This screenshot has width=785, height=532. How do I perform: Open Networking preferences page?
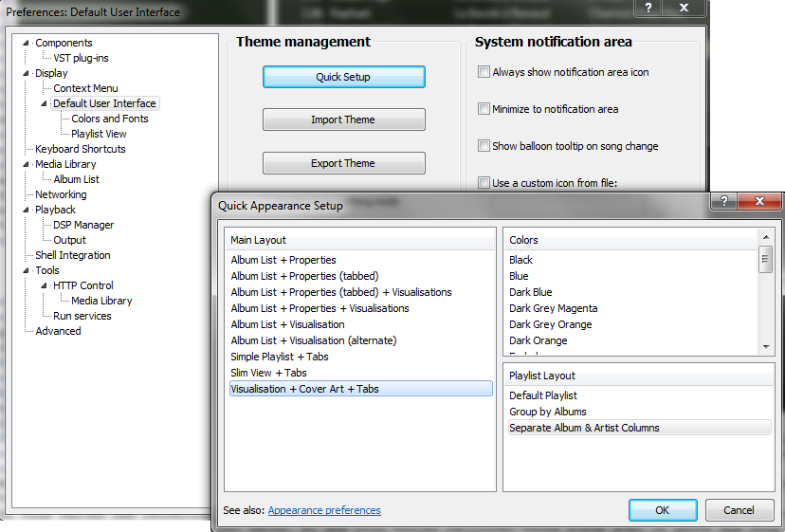click(x=61, y=194)
